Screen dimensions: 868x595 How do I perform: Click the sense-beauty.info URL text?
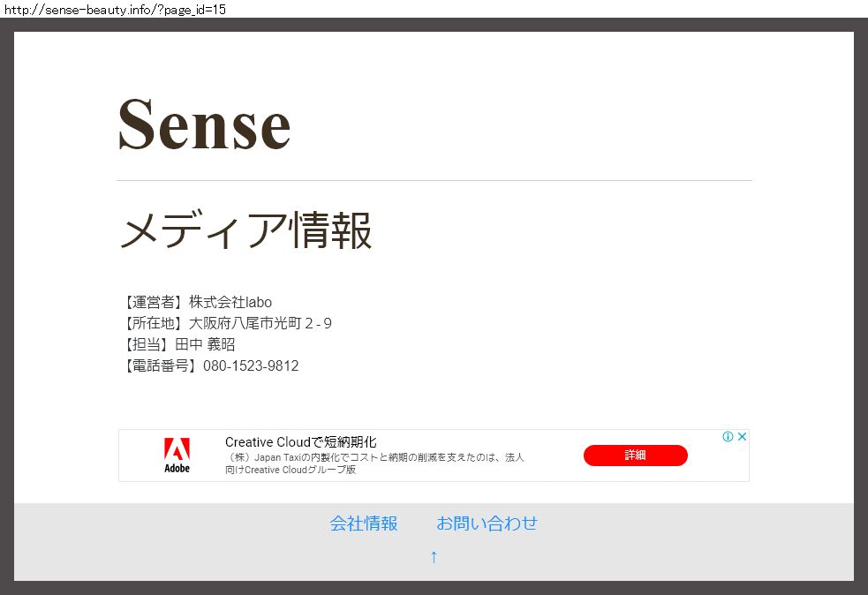[115, 8]
